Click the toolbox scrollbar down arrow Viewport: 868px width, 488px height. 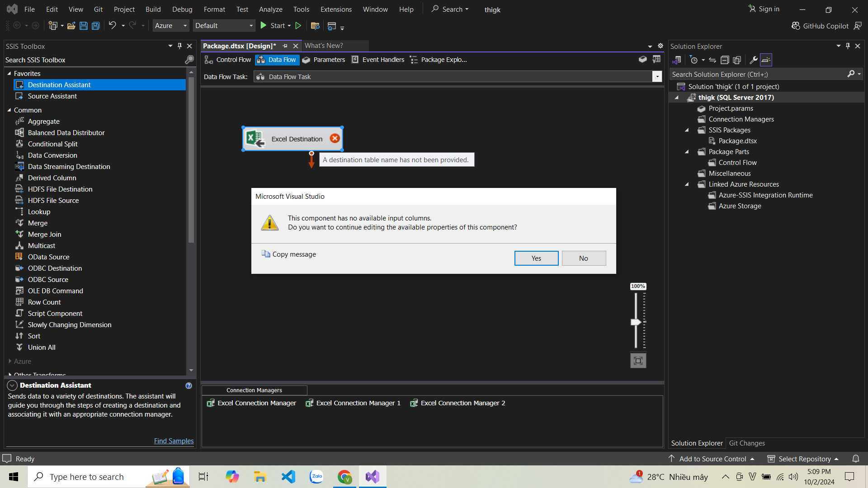tap(191, 370)
